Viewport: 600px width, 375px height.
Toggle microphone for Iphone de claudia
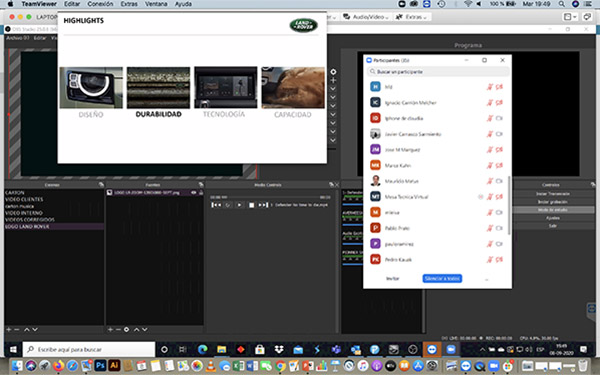pyautogui.click(x=489, y=118)
